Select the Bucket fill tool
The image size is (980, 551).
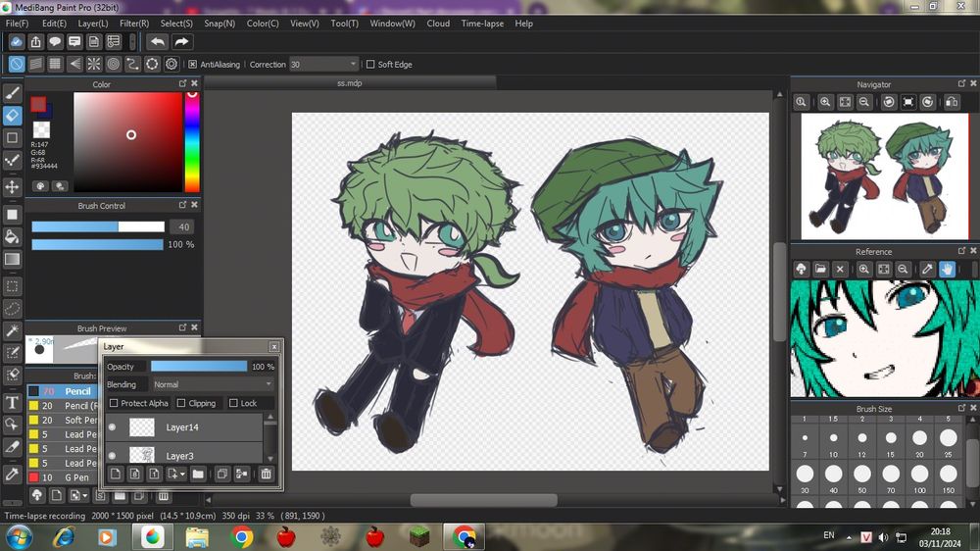click(13, 236)
